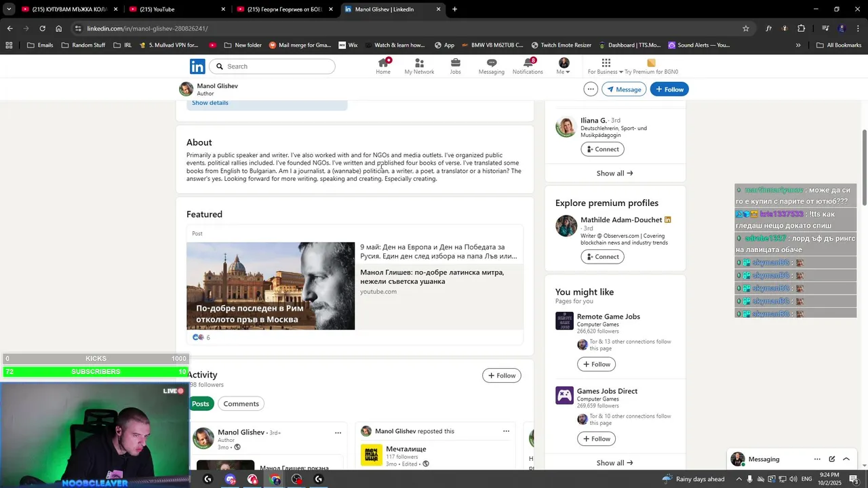
Task: Compose new message in Messaging overlay
Action: [x=832, y=460]
